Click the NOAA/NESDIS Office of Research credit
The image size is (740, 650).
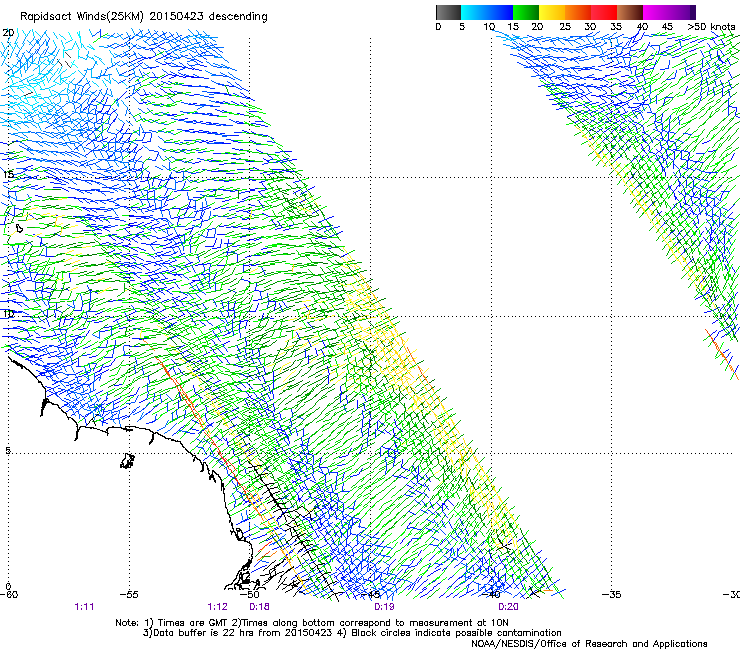[x=589, y=644]
